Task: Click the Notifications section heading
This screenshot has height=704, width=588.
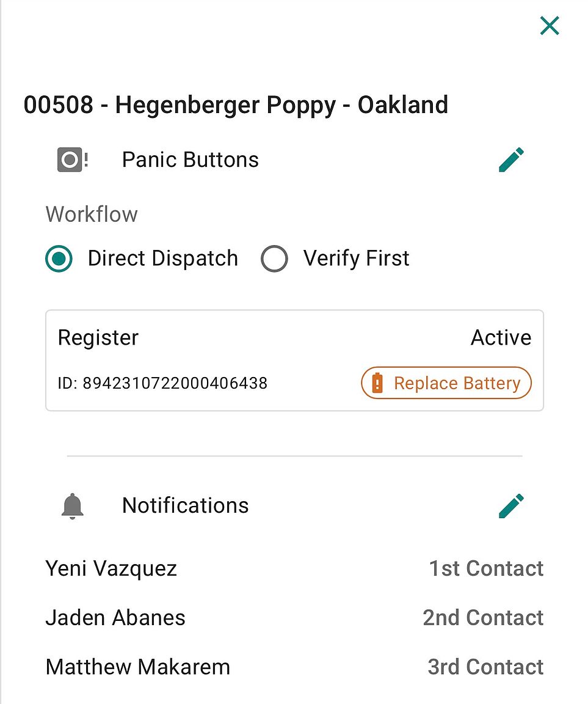Action: (x=185, y=505)
